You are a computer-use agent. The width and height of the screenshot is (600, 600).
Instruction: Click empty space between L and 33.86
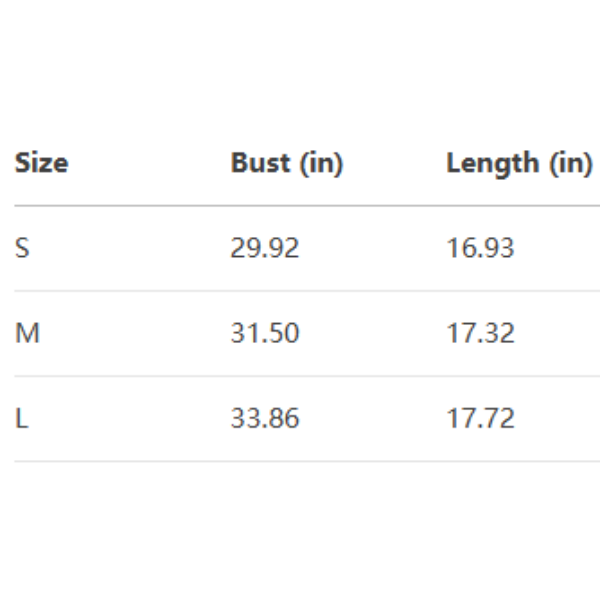130,418
